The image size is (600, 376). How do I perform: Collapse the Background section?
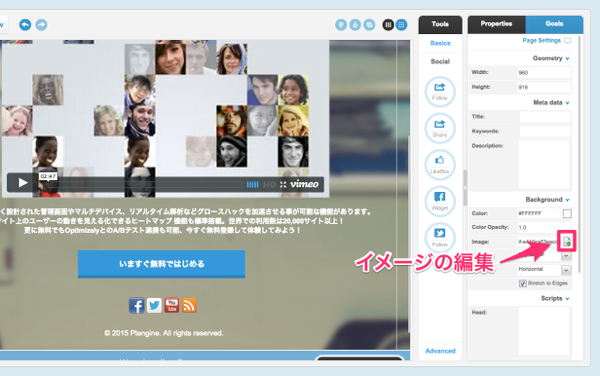(567, 200)
